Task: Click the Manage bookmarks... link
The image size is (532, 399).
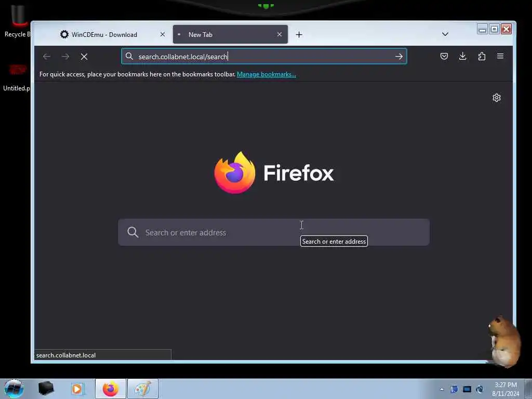Action: point(267,74)
